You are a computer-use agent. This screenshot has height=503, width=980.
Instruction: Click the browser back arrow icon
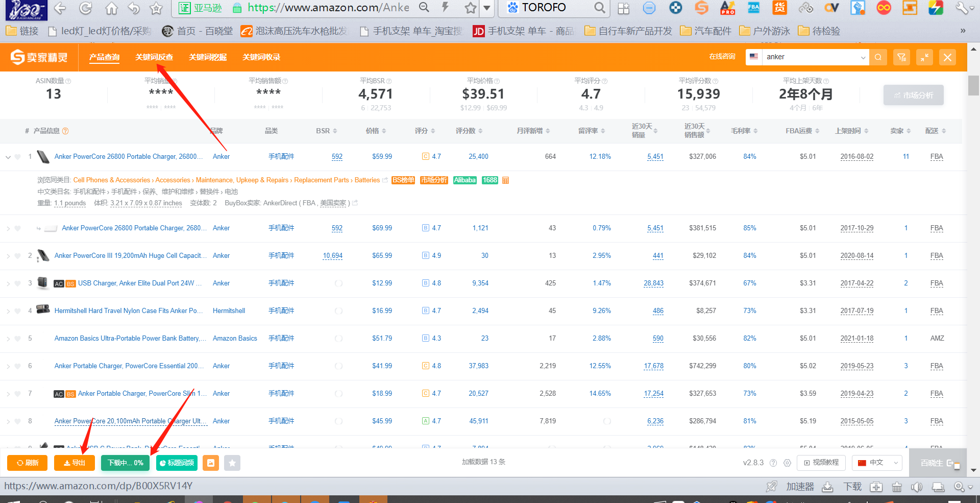[60, 8]
